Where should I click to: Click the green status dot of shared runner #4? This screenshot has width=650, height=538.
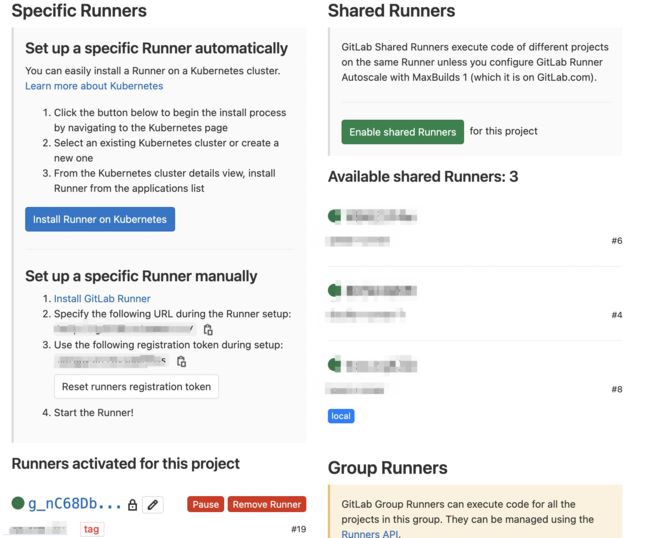pos(335,290)
